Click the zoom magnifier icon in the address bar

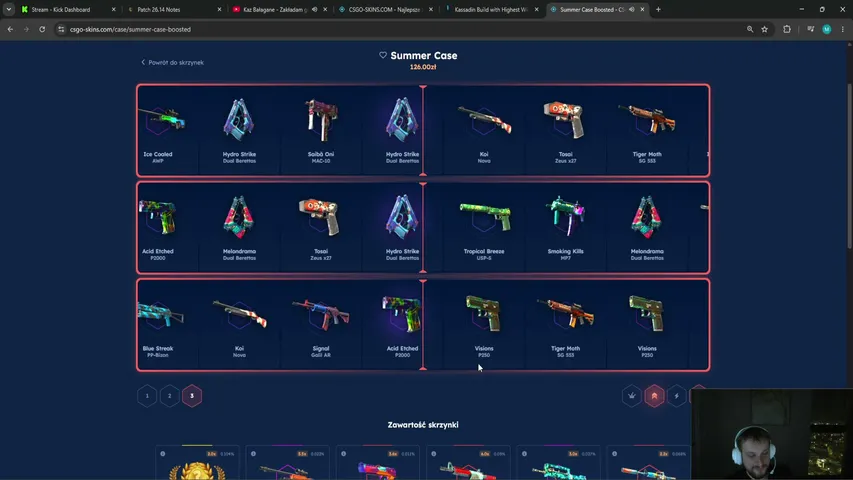tap(750, 29)
